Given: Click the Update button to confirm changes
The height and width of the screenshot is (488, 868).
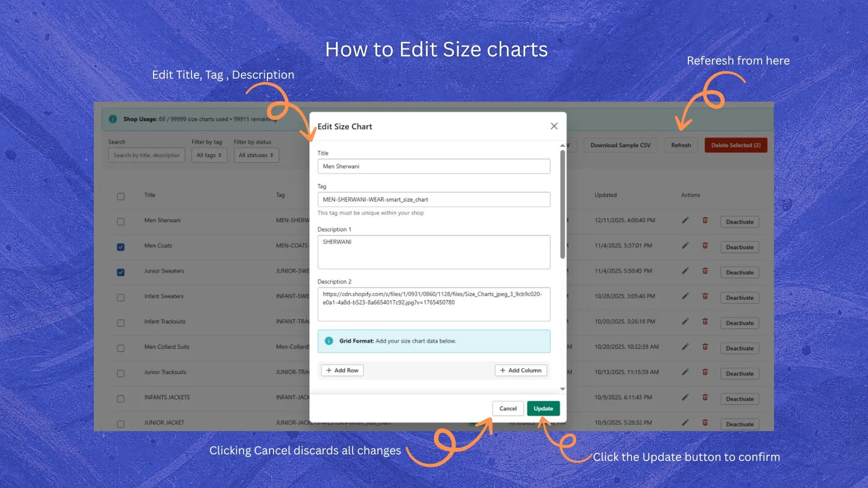Looking at the screenshot, I should pos(543,408).
